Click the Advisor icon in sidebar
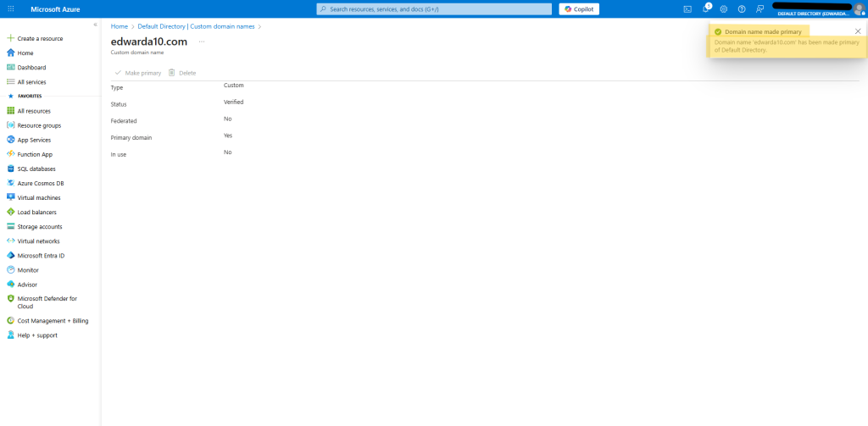This screenshot has height=426, width=868. point(10,285)
